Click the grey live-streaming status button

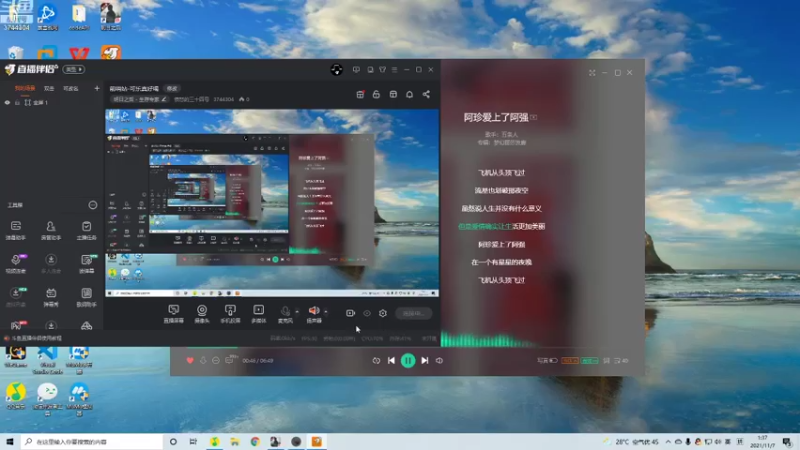tap(414, 313)
